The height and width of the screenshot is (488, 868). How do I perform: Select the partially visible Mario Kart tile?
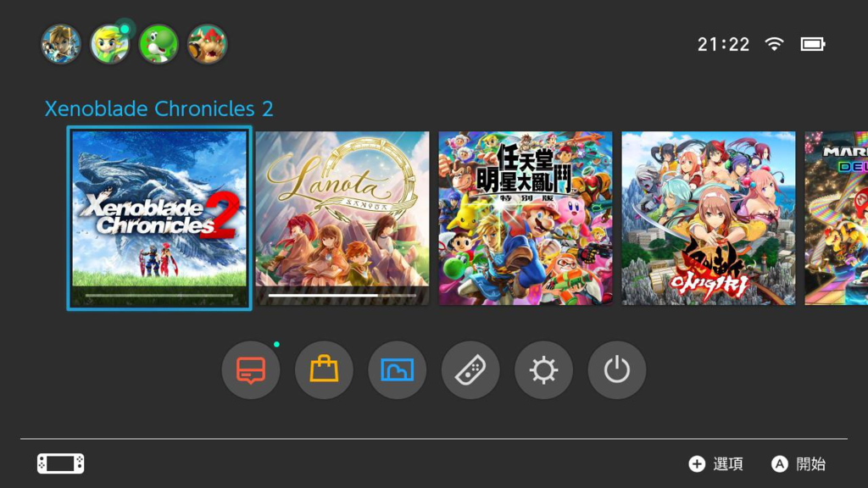click(x=837, y=218)
